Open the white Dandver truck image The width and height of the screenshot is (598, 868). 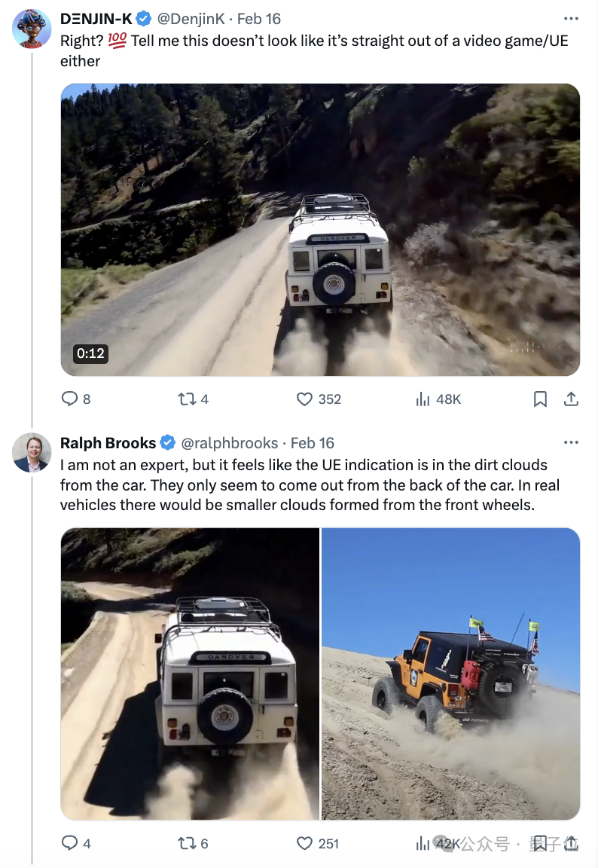click(190, 674)
